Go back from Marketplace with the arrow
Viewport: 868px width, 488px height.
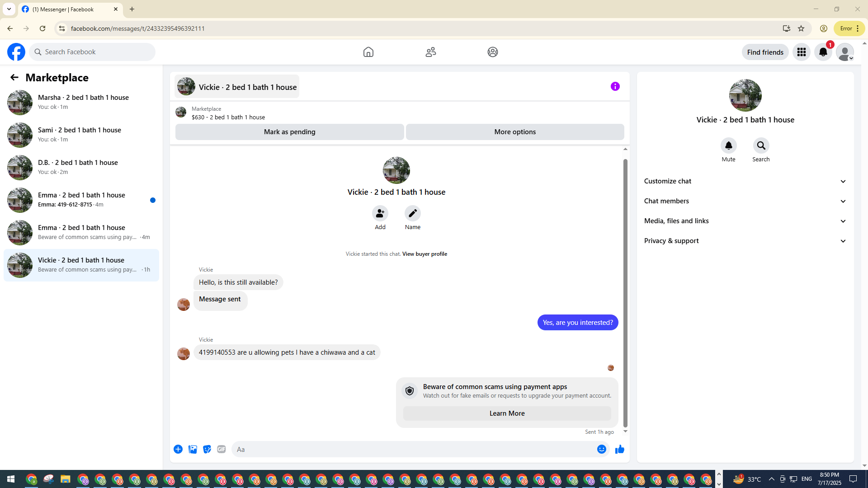click(x=14, y=77)
